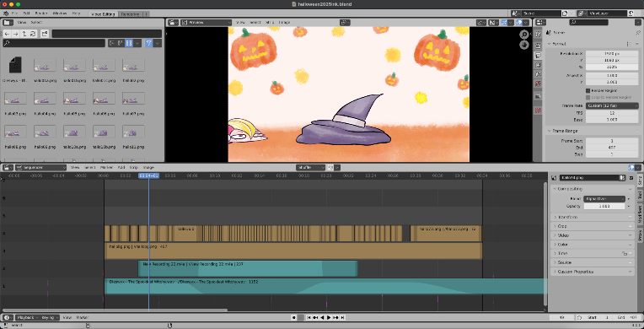Enable Render Region checkbox
644x329 pixels.
(588, 90)
